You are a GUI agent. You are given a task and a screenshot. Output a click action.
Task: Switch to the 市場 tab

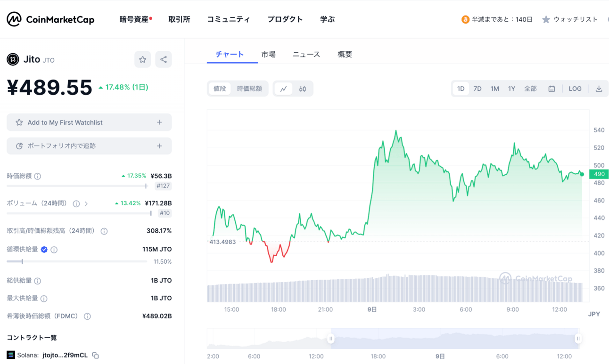tap(268, 54)
